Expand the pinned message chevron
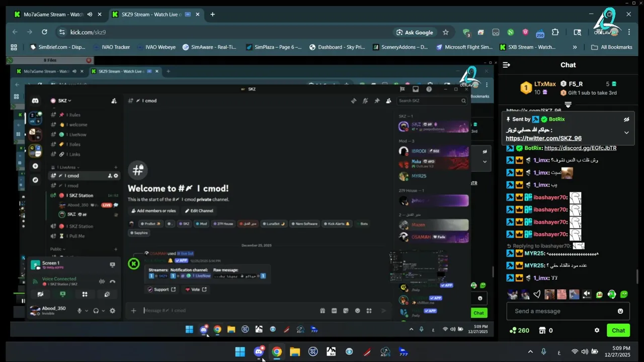 626,133
